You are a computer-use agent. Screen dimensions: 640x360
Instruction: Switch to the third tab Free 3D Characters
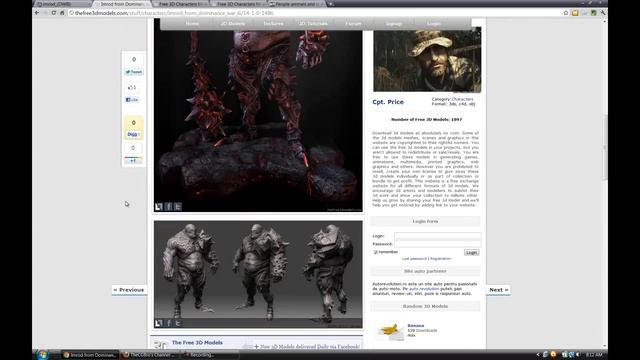(x=180, y=4)
